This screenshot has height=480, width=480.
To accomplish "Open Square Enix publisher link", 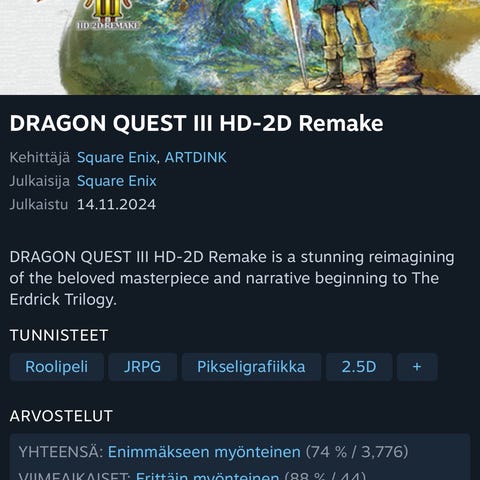I will point(116,181).
